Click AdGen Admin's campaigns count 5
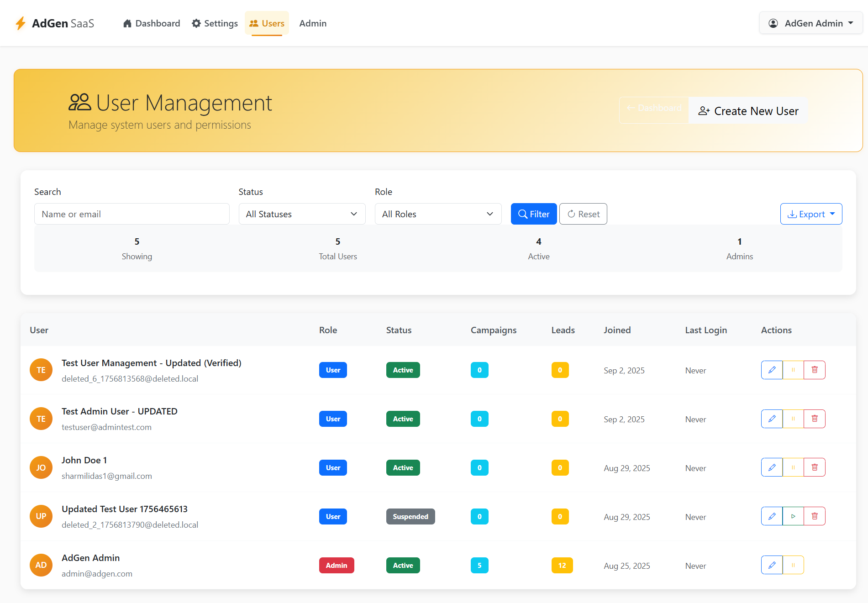Image resolution: width=868 pixels, height=603 pixels. (479, 565)
